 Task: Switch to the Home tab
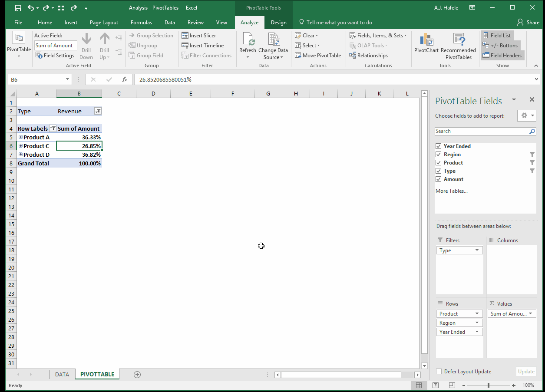(45, 23)
